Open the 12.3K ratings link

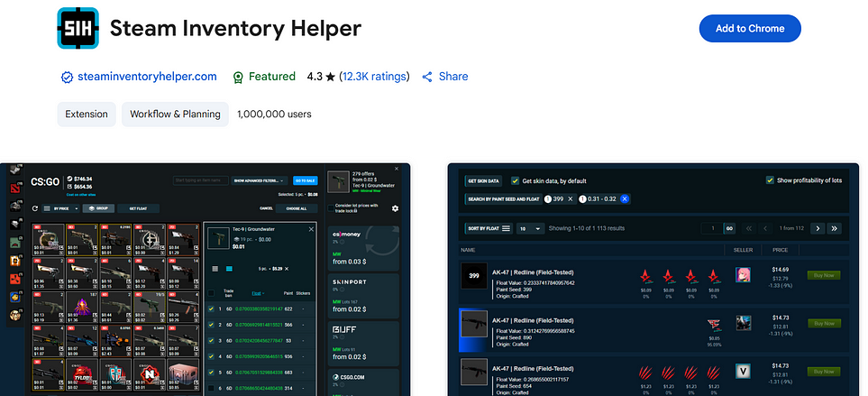click(x=374, y=77)
